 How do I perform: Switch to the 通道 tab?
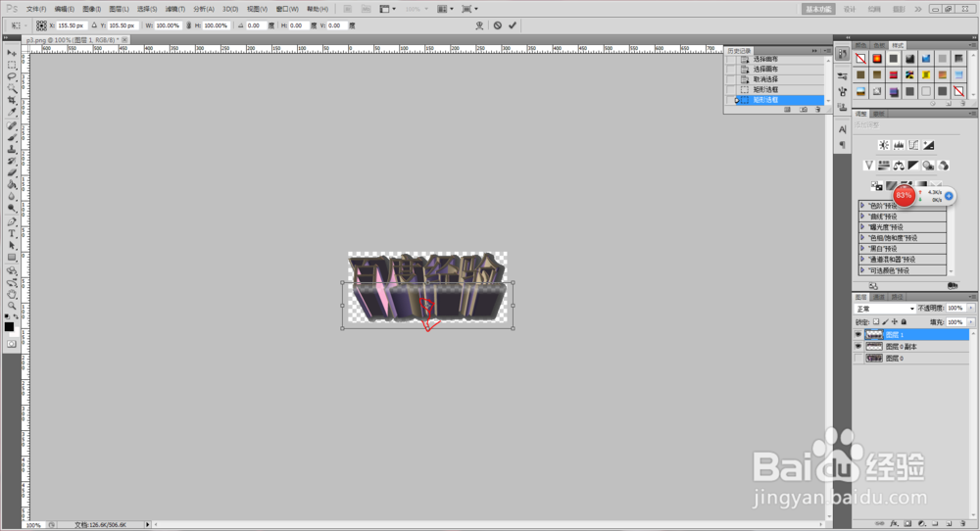coord(879,297)
